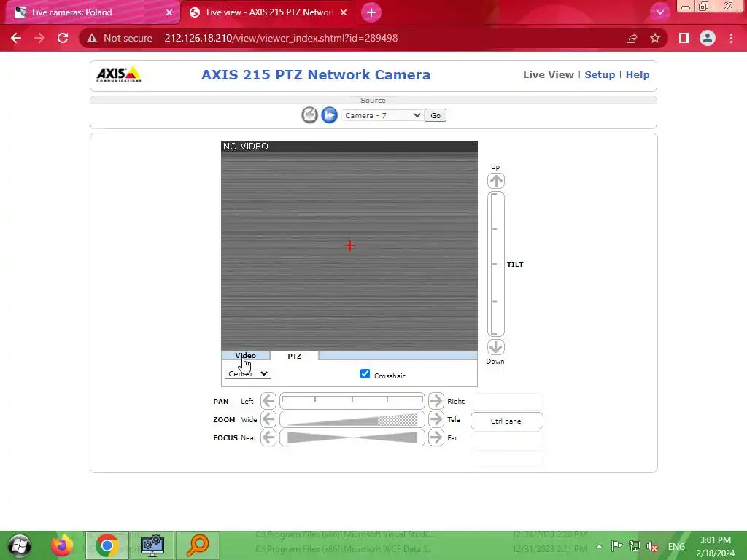Go back with the browser back arrow
Image resolution: width=747 pixels, height=560 pixels.
tap(16, 38)
